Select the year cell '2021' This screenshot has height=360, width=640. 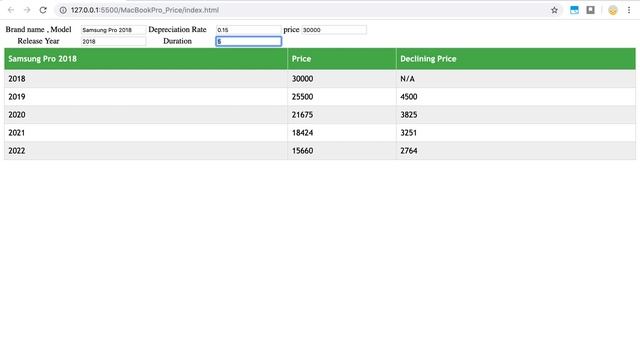146,133
